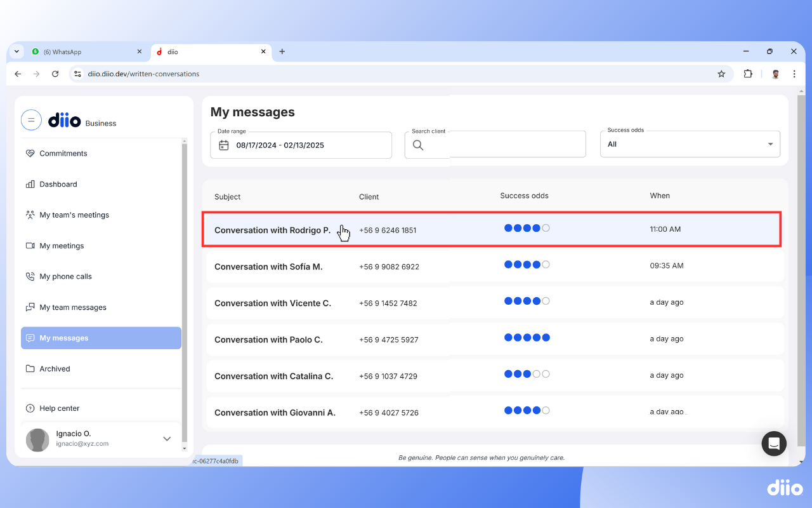Click the magnifier icon in Search client
This screenshot has height=508, width=812.
click(418, 145)
